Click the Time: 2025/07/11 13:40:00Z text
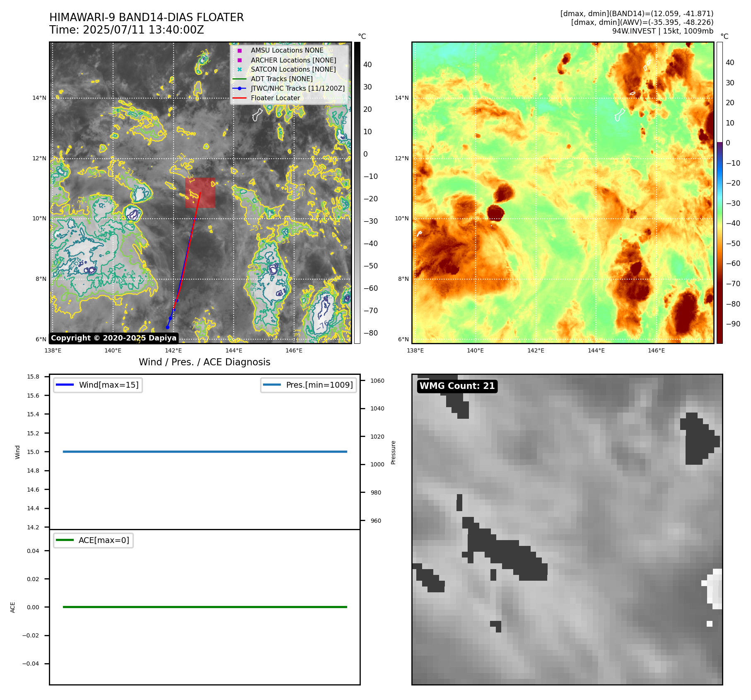The image size is (751, 700). 127,30
